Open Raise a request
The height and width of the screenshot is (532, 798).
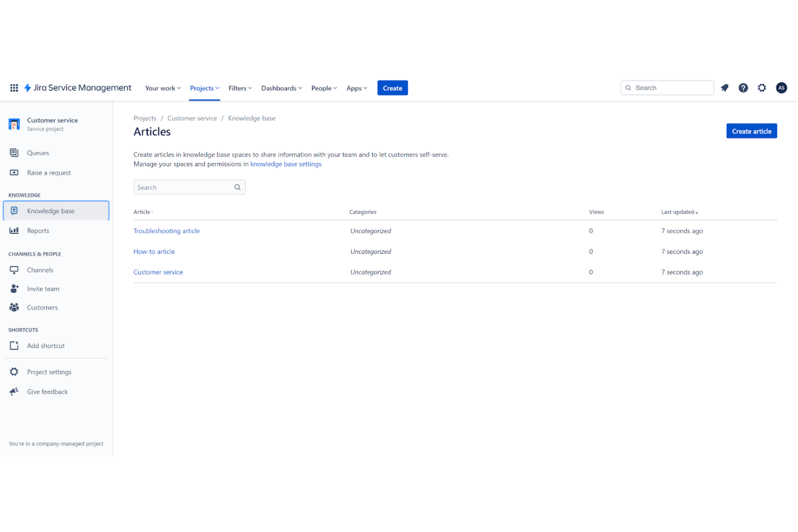[14, 172]
